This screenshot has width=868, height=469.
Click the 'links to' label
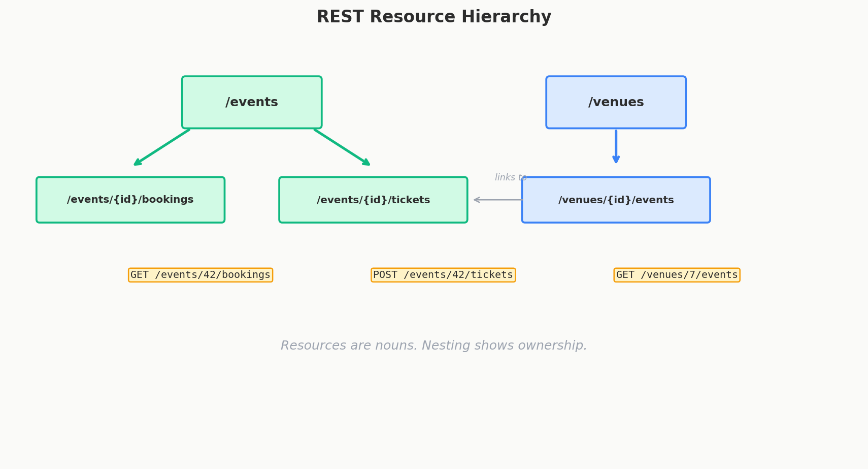tap(511, 177)
